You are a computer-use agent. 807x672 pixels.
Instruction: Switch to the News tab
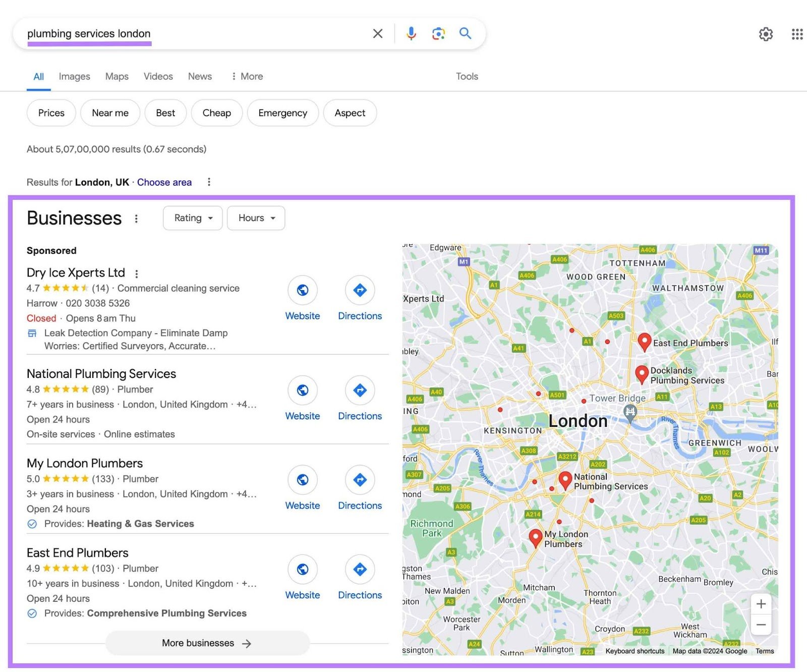coord(199,76)
